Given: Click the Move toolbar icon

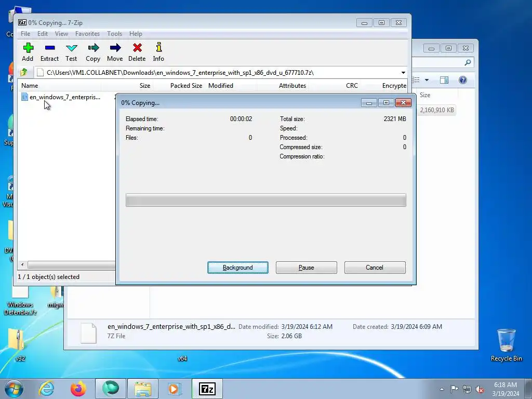Looking at the screenshot, I should coord(115,52).
